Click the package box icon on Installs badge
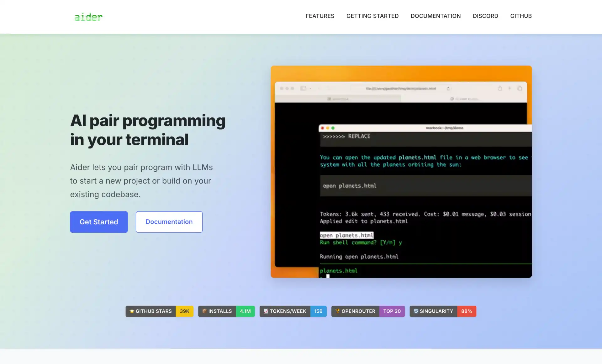602x364 pixels. 204,311
